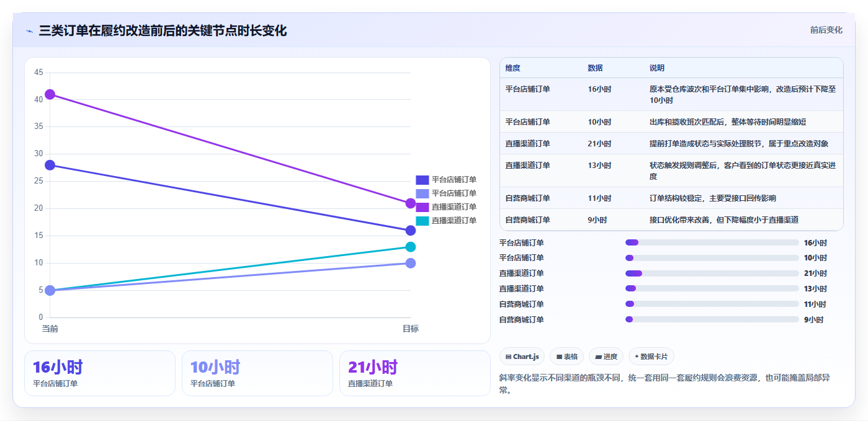This screenshot has height=421, width=868.
Task: Click the 说明 column header
Action: pos(657,68)
